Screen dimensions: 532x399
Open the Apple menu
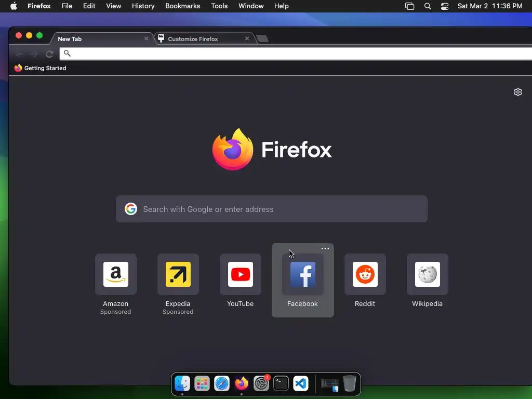[x=14, y=6]
